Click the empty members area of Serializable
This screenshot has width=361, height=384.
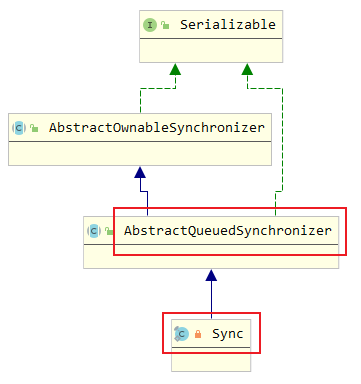[211, 50]
